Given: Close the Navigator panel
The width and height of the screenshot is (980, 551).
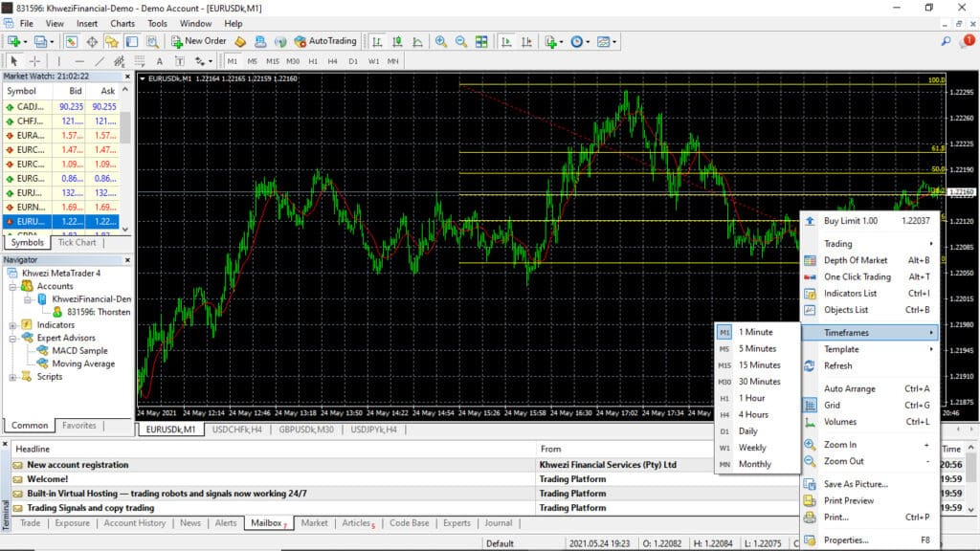Looking at the screenshot, I should 127,260.
